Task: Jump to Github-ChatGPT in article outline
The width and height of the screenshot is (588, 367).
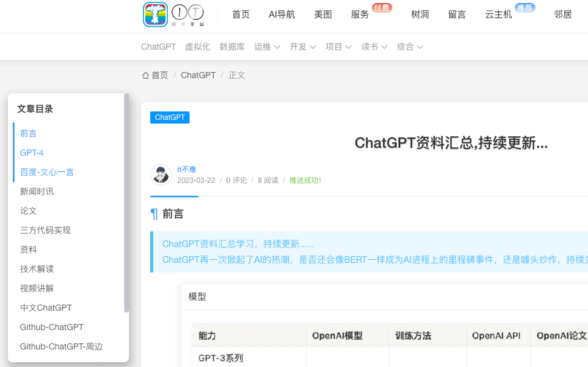Action: [x=51, y=327]
